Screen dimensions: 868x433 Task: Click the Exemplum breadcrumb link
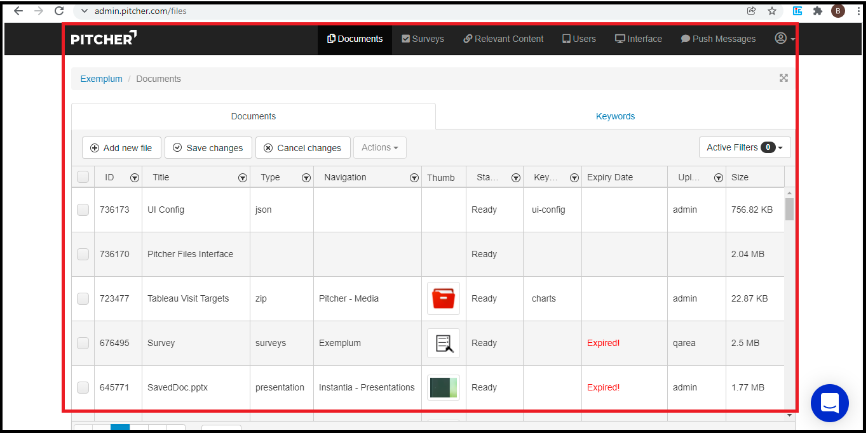click(101, 79)
